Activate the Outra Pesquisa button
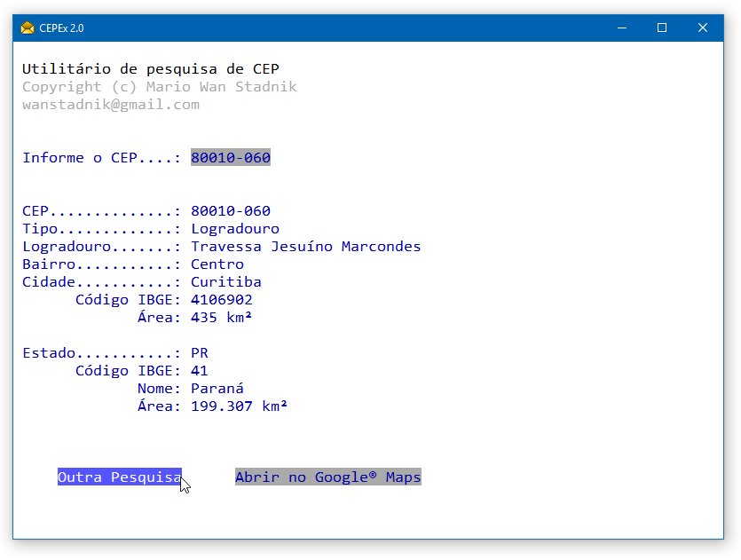The image size is (741, 560). 117,477
